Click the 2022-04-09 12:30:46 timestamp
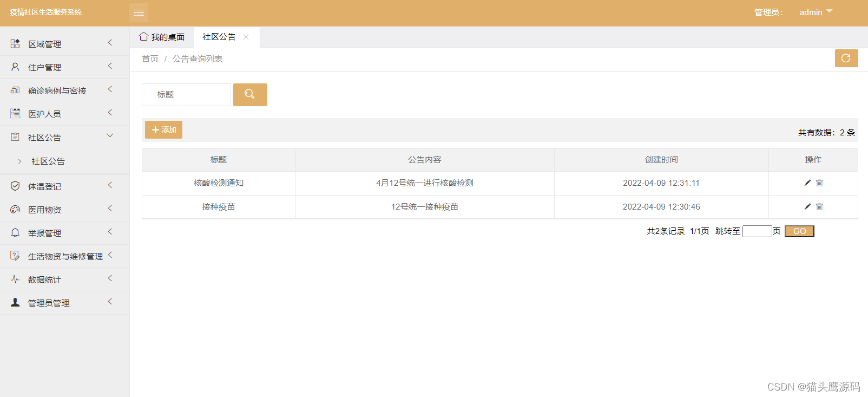 (661, 207)
